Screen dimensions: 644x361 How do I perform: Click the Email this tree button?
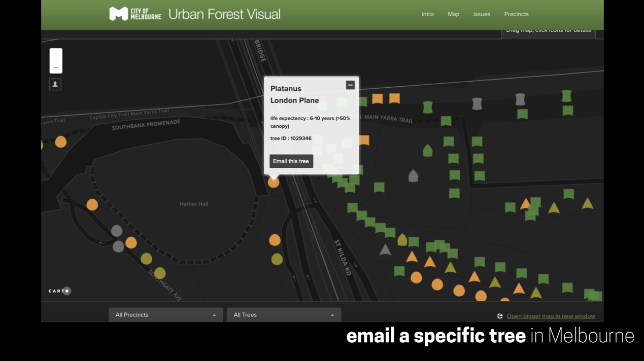(x=291, y=161)
